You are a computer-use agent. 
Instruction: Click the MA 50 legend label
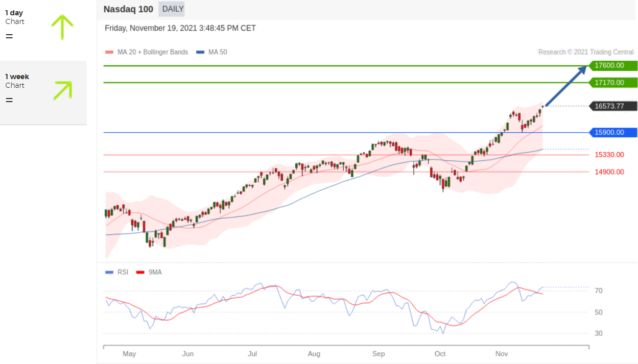[218, 52]
